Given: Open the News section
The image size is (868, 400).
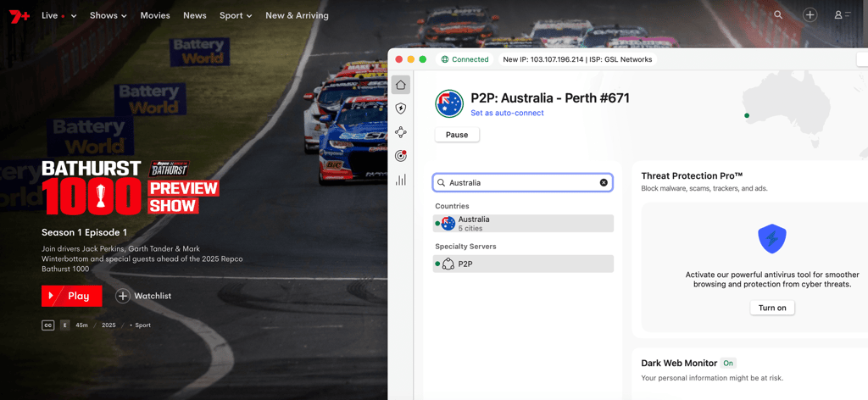Looking at the screenshot, I should click(195, 15).
